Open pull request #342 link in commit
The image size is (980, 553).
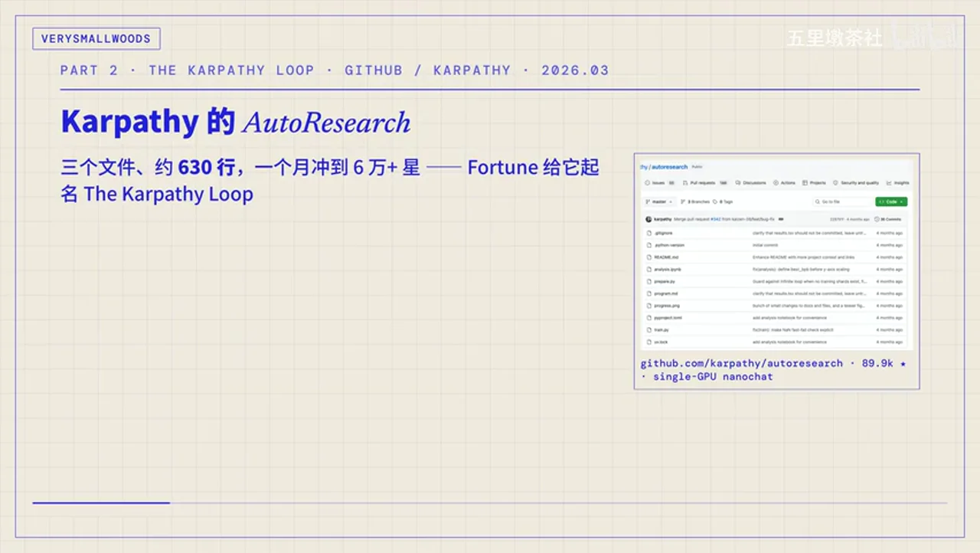click(x=716, y=219)
